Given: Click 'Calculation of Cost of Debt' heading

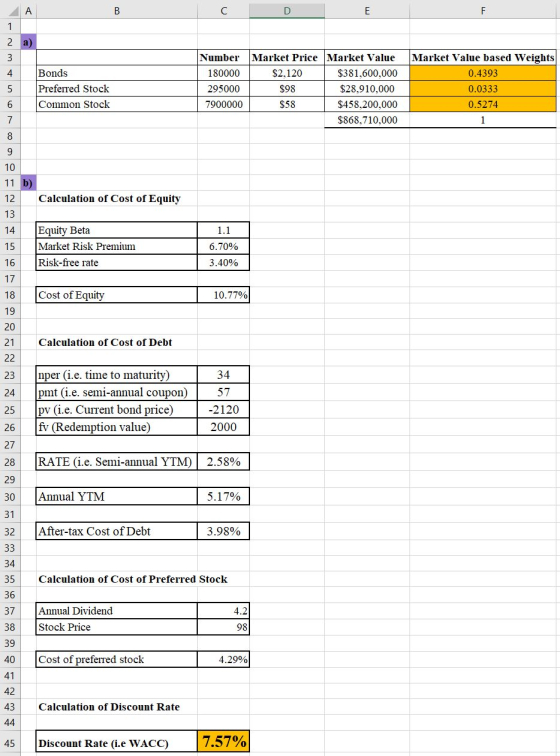Looking at the screenshot, I should tap(105, 342).
